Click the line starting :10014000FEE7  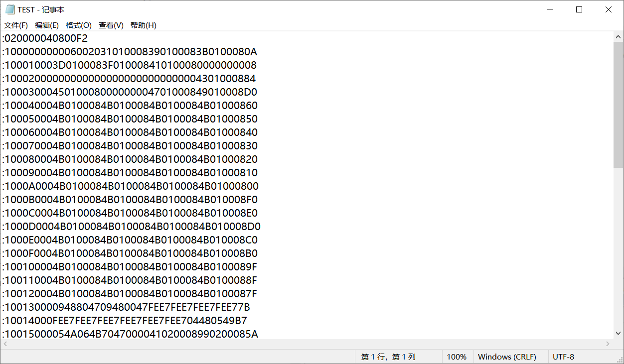click(125, 321)
